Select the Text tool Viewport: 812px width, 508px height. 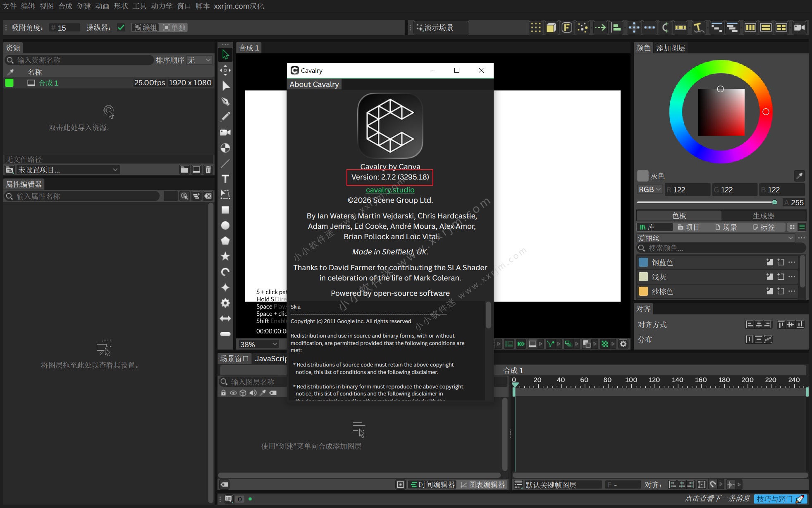225,179
